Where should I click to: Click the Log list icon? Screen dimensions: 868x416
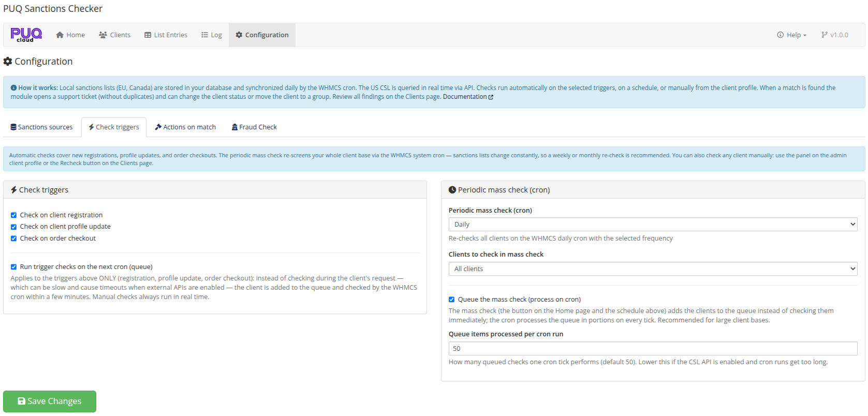pyautogui.click(x=205, y=35)
